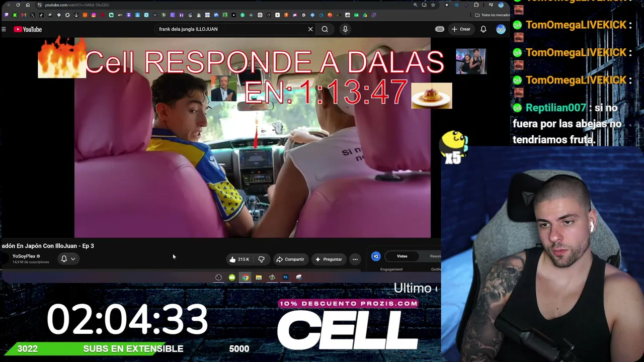Open Google Chrome in the taskbar
644x362 pixels.
pos(245,278)
